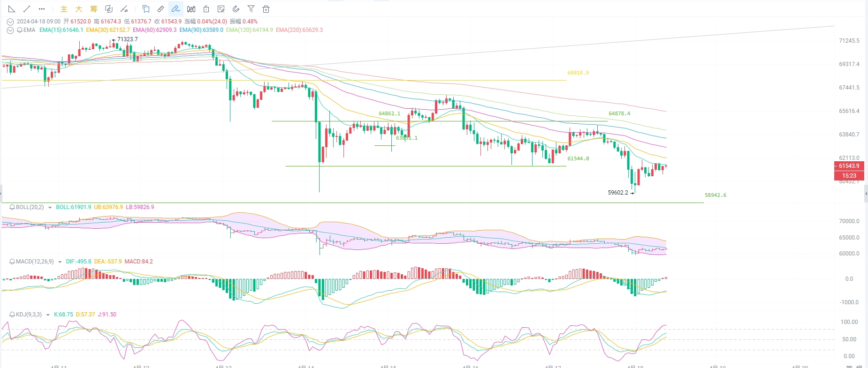Click the current price tag 61543.9

click(849, 166)
